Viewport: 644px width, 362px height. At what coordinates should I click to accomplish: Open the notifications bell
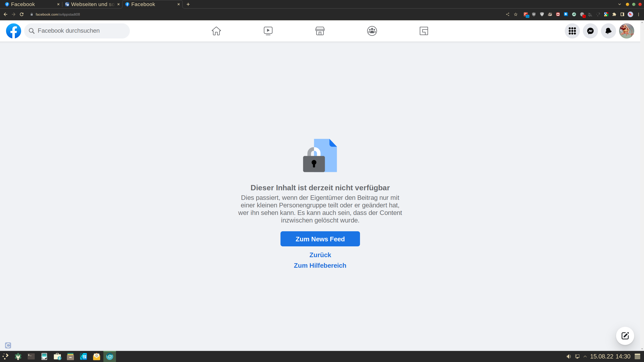click(608, 31)
